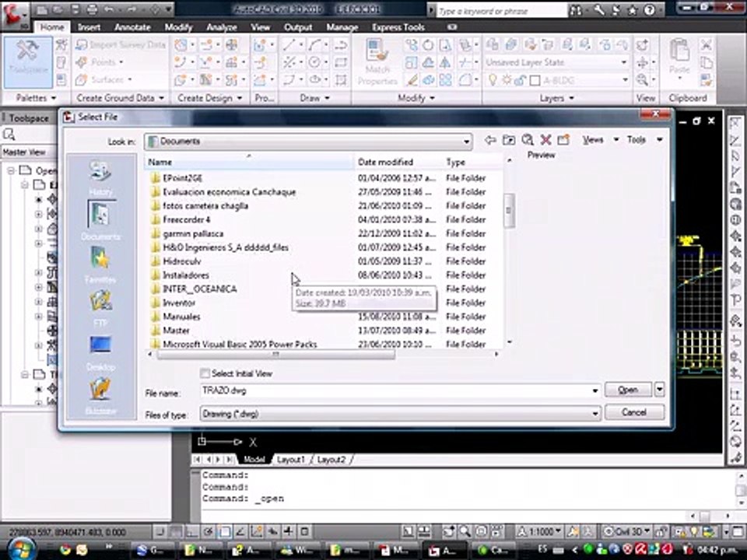
Task: Open the Analyze ribbon tab
Action: coord(222,27)
